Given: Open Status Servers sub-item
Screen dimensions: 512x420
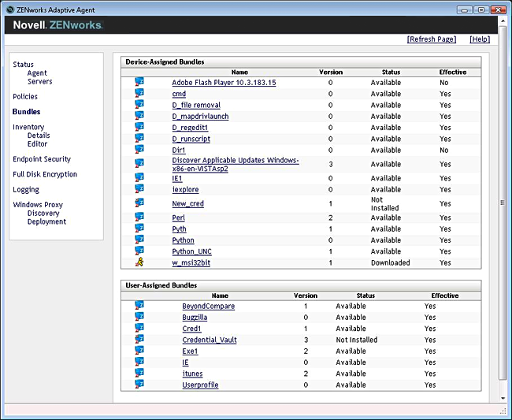Looking at the screenshot, I should (x=39, y=81).
